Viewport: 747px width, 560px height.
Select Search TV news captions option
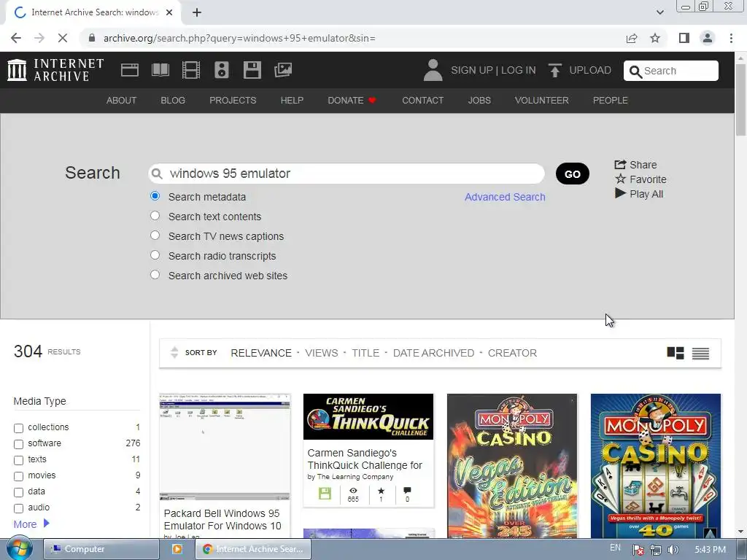155,236
